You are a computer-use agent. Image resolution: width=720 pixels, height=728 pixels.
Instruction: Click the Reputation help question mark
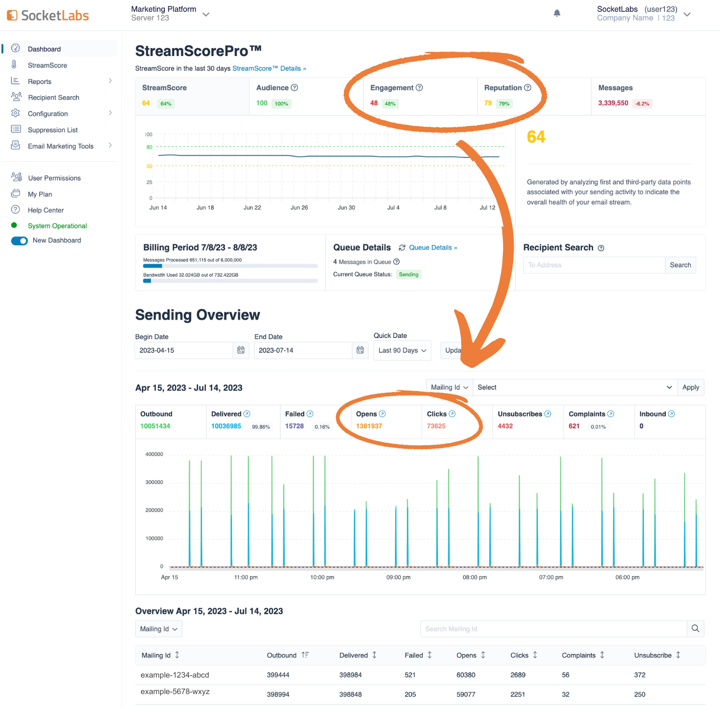tap(528, 88)
